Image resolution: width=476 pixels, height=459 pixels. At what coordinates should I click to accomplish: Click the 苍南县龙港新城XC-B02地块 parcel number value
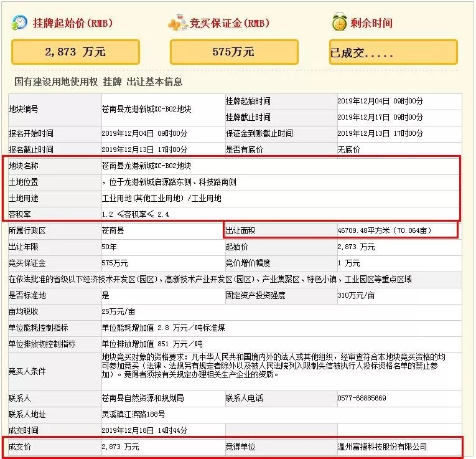(146, 109)
